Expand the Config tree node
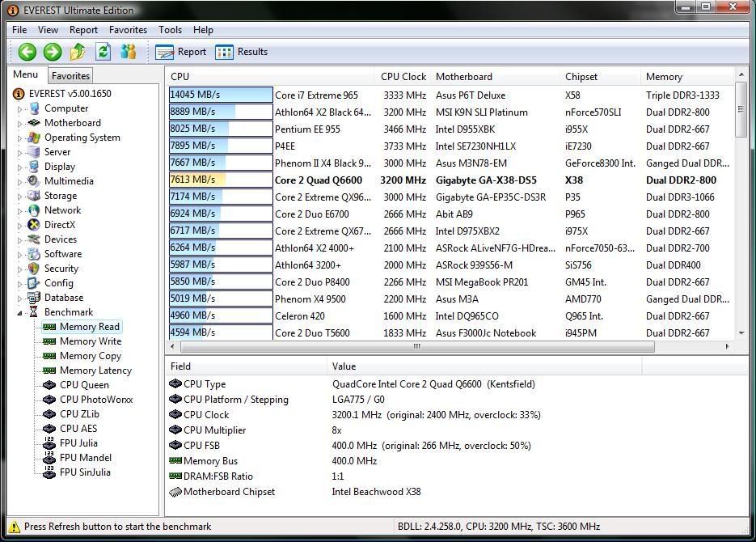The image size is (756, 542). coord(19,284)
